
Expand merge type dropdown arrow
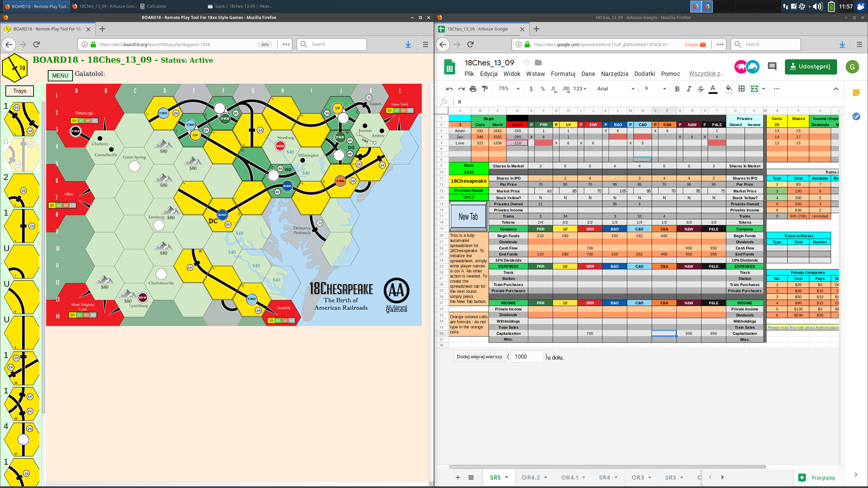click(x=764, y=89)
